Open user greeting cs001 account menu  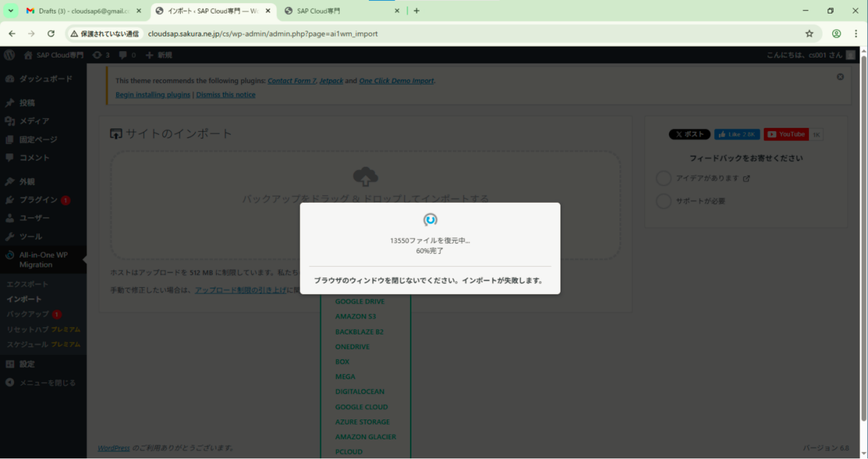coord(811,55)
